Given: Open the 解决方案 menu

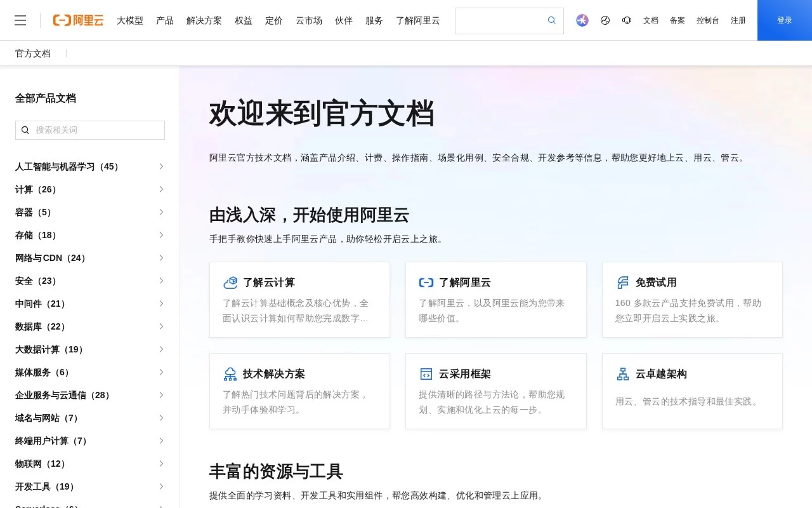Looking at the screenshot, I should tap(204, 20).
